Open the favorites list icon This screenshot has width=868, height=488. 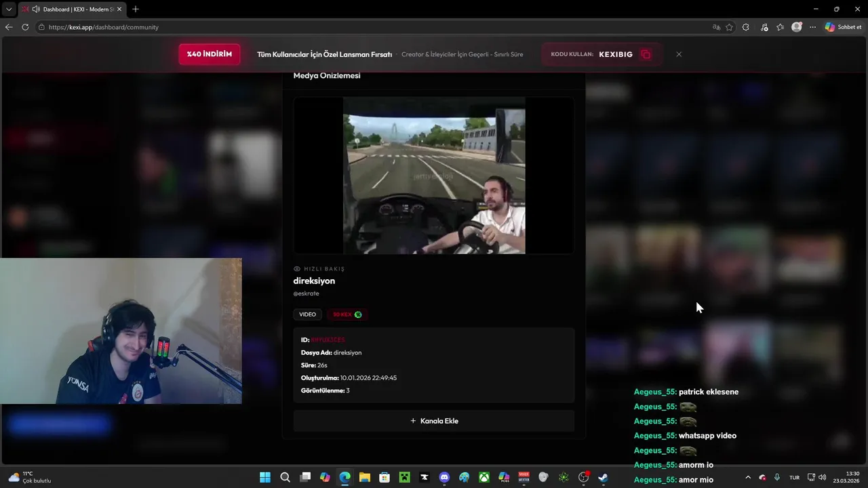[x=781, y=27]
